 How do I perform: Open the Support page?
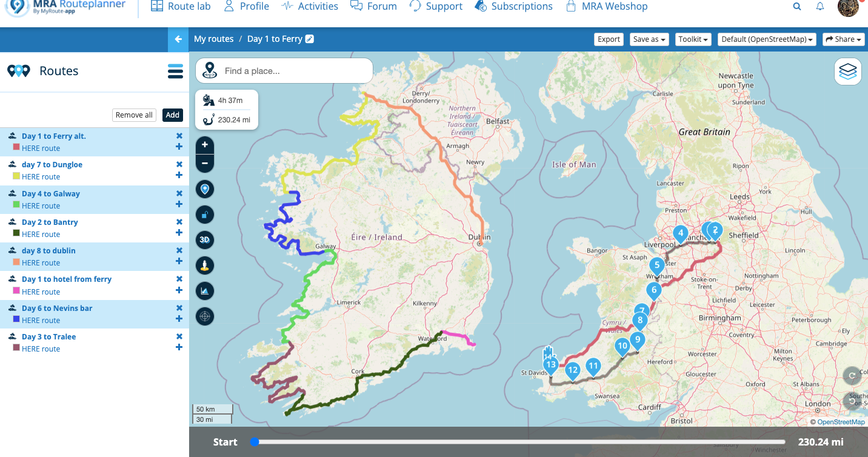pyautogui.click(x=436, y=6)
